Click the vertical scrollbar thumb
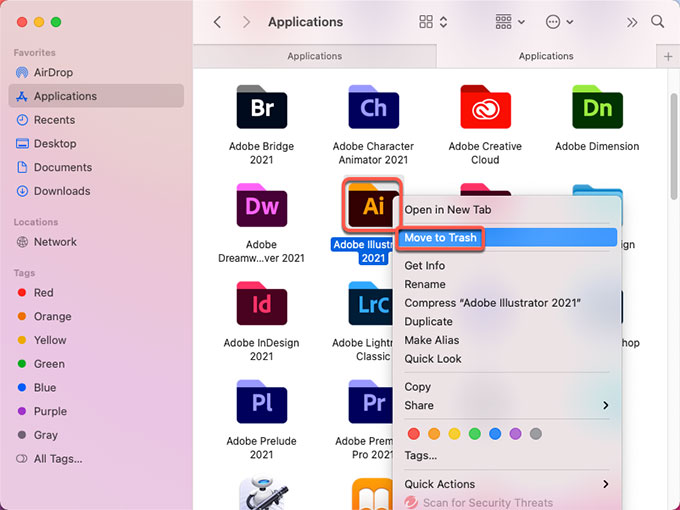This screenshot has width=680, height=510. [674, 146]
